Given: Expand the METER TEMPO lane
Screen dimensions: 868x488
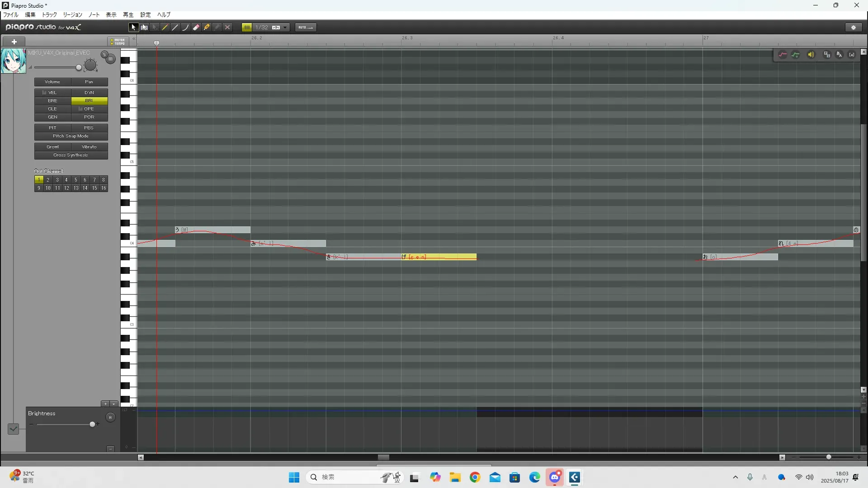Looking at the screenshot, I should pos(118,42).
